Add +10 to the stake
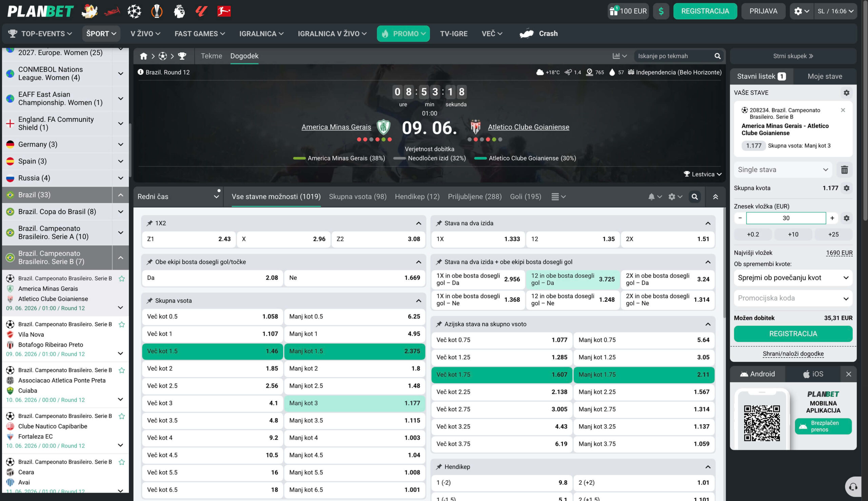Viewport: 868px width, 501px height. 793,234
